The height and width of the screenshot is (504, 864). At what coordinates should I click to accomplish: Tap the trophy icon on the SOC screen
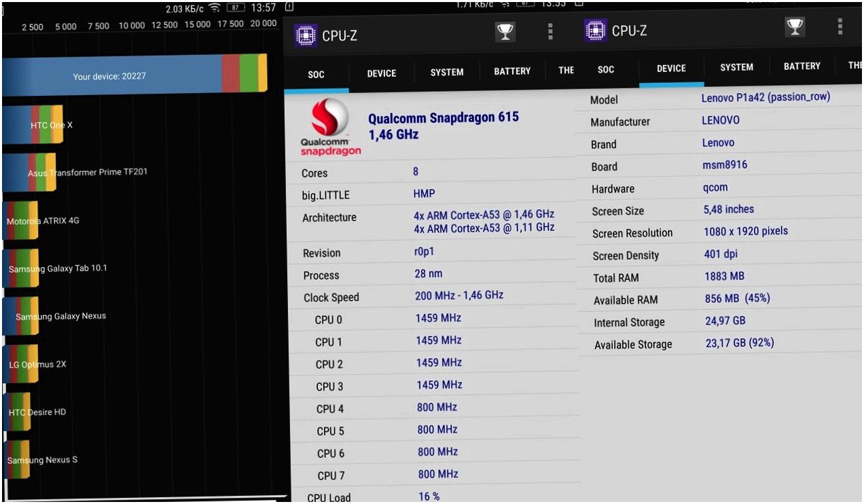505,32
